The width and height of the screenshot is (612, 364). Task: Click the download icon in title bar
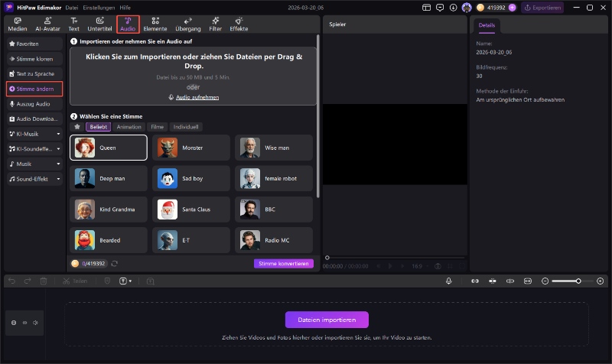tap(453, 7)
